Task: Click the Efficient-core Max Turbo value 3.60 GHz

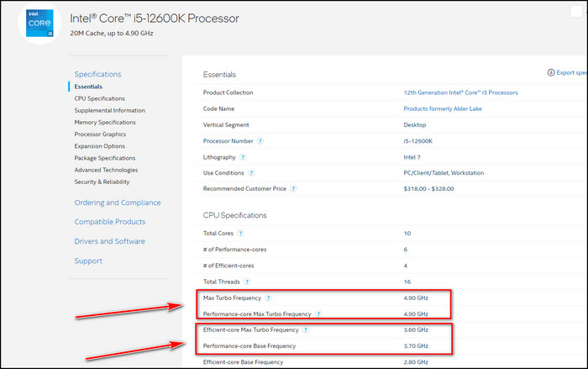Action: click(x=416, y=330)
